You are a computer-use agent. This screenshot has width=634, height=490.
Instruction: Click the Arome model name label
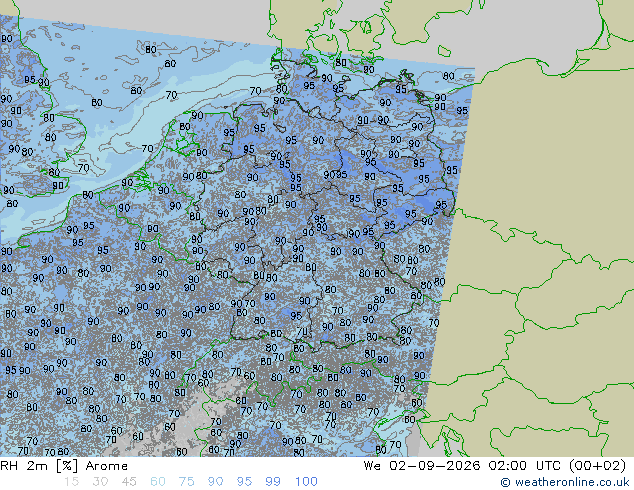107,466
